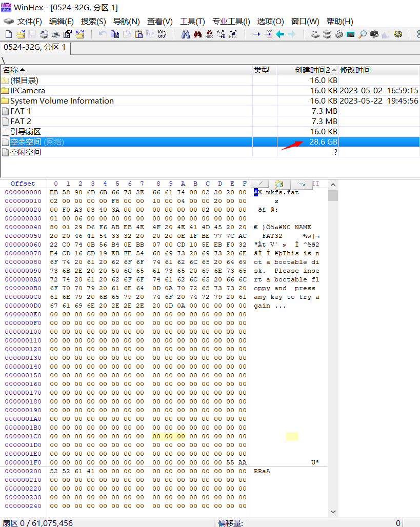Click the Paste clipboard toolbar icon
Screen dimensions: 420x527
point(138,34)
